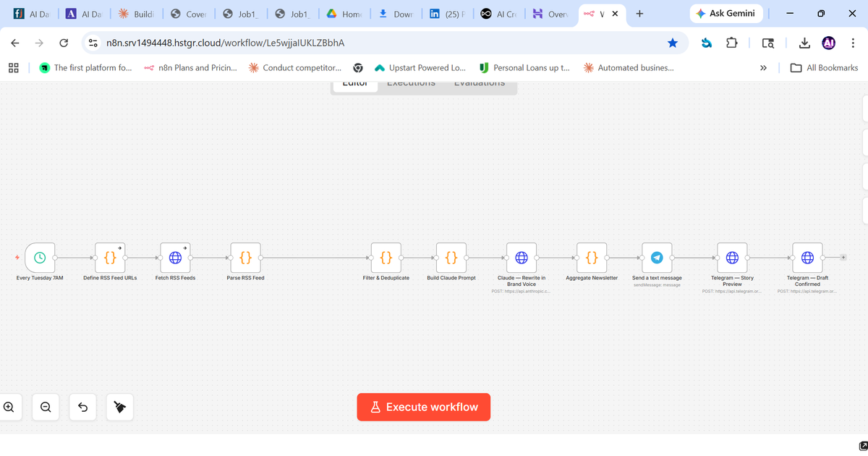Open 'Automated busines...' bookmark

pyautogui.click(x=629, y=68)
